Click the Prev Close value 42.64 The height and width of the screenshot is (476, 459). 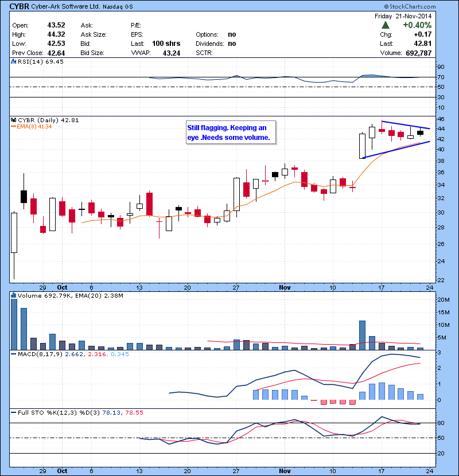[56, 53]
